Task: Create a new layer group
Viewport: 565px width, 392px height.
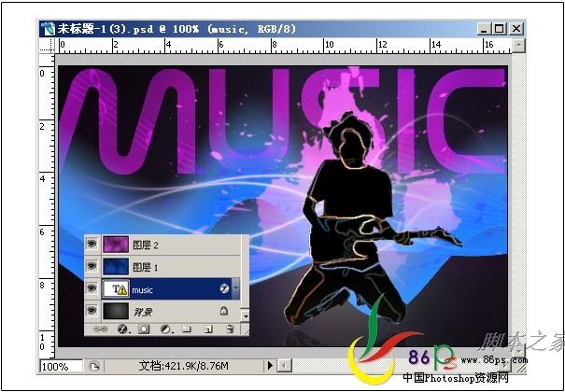Action: (186, 329)
